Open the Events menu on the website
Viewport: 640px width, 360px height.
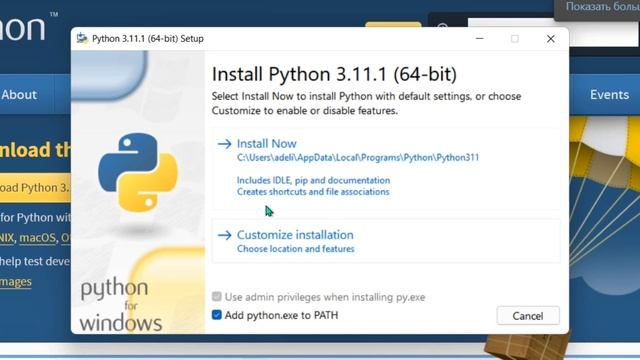pyautogui.click(x=609, y=95)
